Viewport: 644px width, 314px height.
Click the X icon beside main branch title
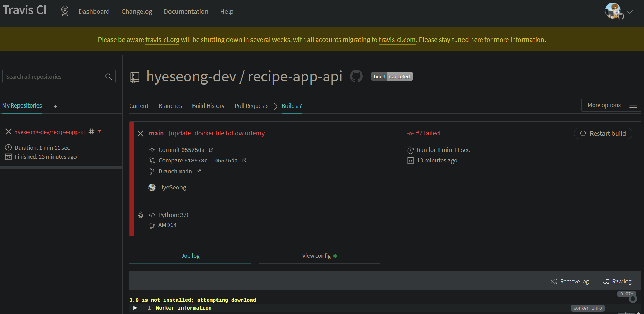pos(140,133)
